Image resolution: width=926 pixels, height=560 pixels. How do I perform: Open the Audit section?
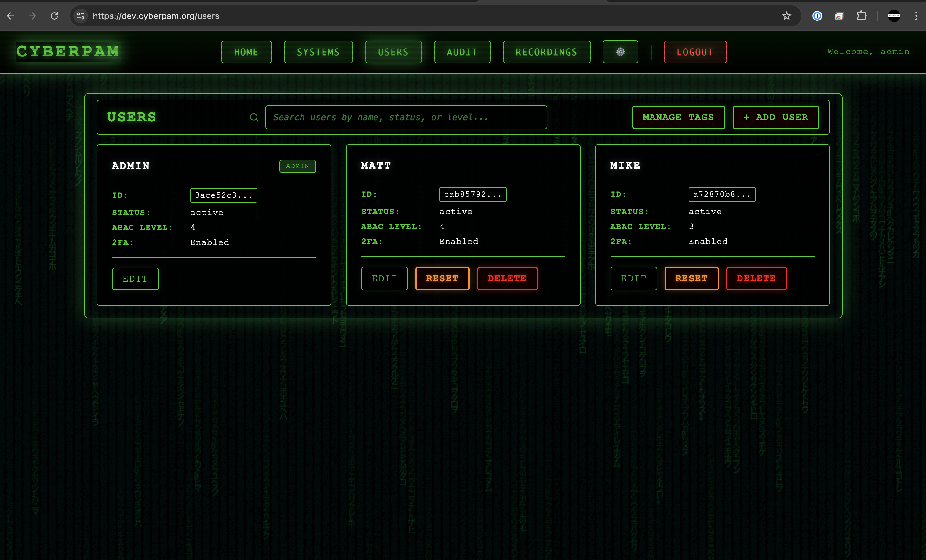pyautogui.click(x=462, y=52)
